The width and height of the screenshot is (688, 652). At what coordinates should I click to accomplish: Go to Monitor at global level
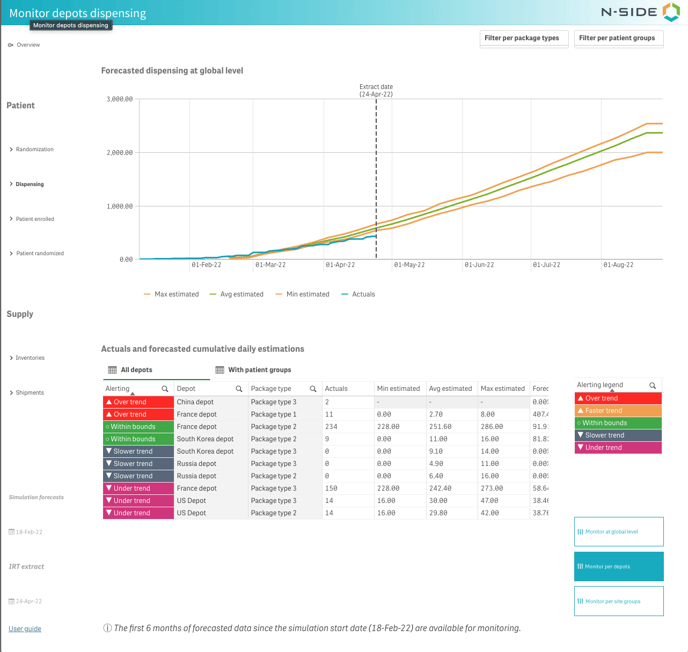point(618,532)
